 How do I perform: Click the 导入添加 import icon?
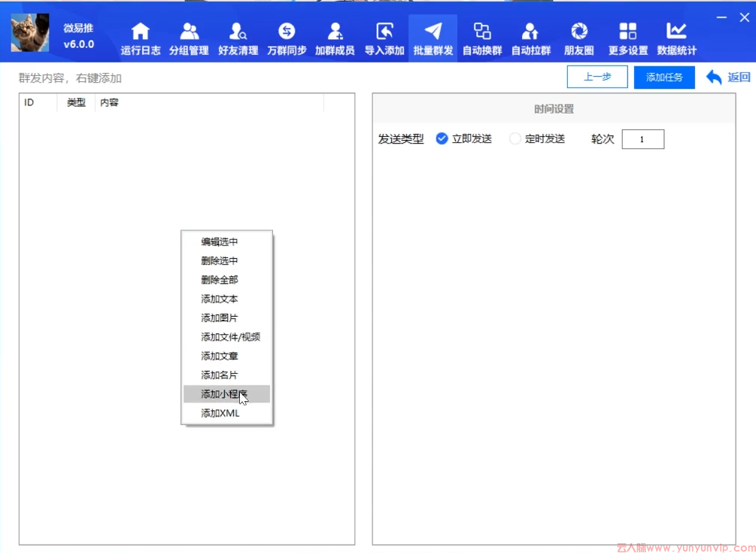tap(384, 32)
